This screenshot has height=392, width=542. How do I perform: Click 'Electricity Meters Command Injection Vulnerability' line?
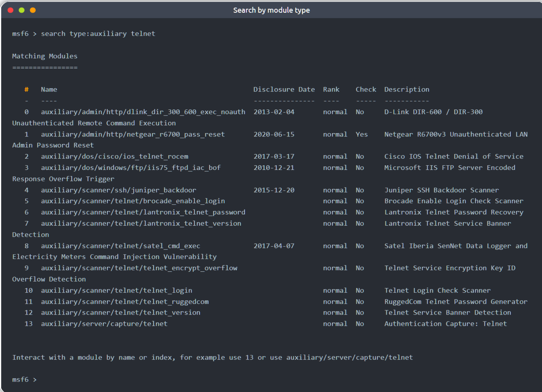tap(115, 257)
